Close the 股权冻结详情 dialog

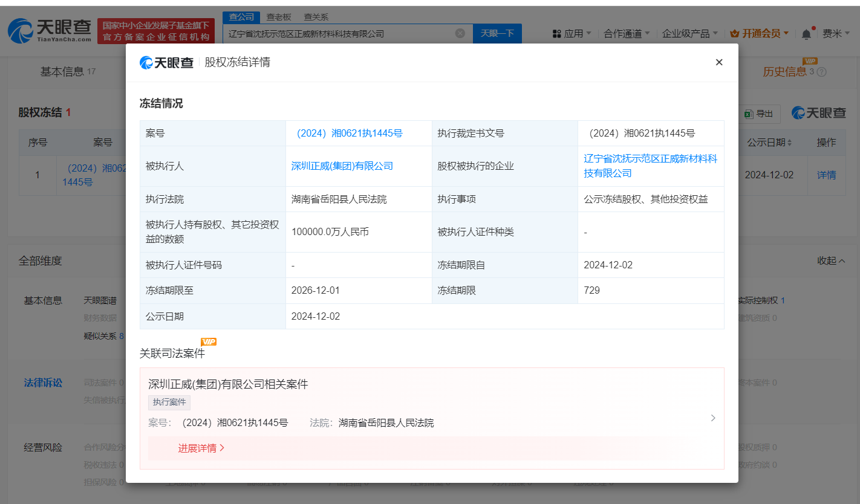(x=719, y=62)
